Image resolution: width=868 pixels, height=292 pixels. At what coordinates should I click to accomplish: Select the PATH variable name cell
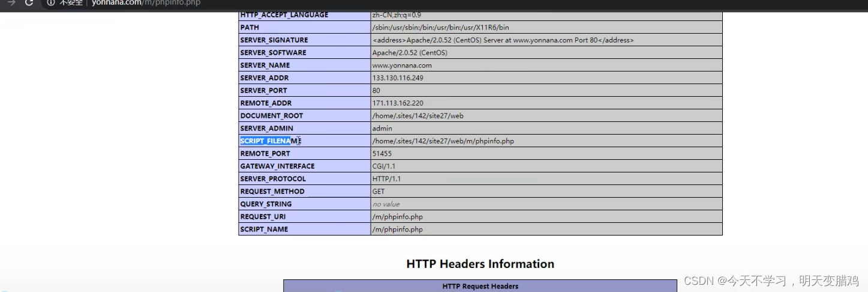tap(305, 27)
